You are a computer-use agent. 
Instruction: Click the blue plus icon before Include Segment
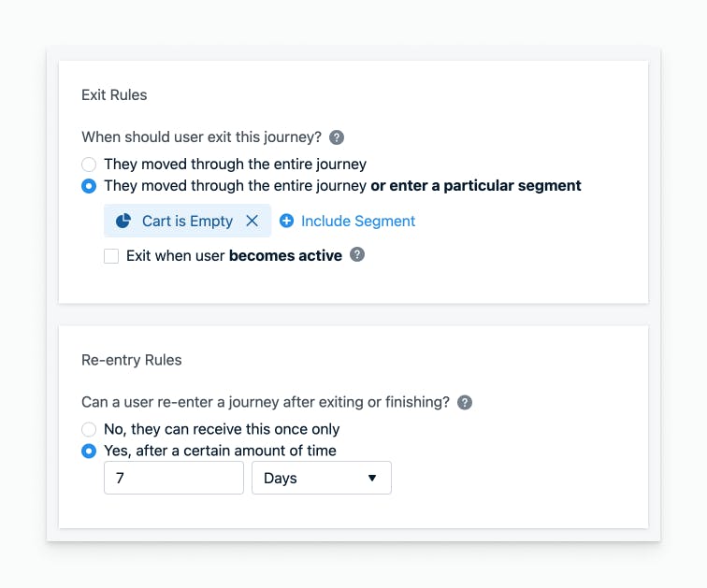286,221
